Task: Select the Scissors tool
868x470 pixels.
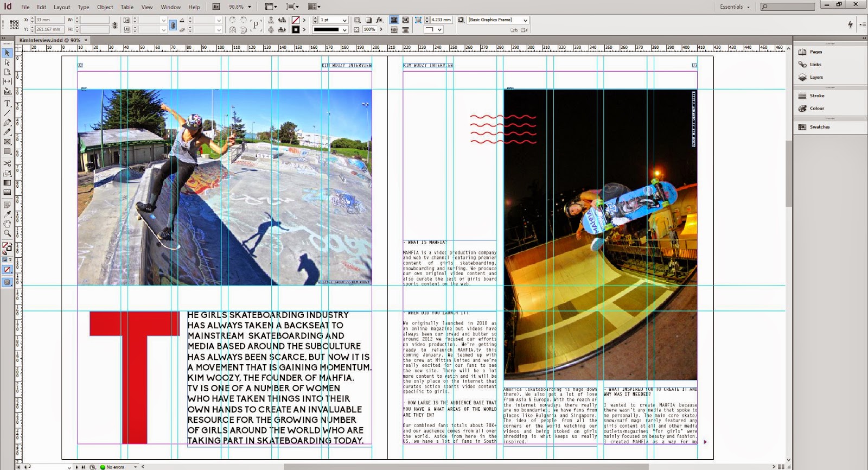Action: coord(8,163)
